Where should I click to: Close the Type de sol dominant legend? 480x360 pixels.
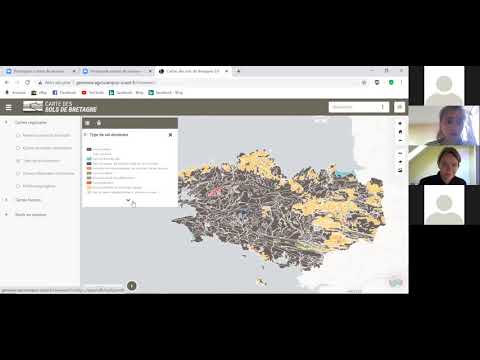(x=170, y=135)
